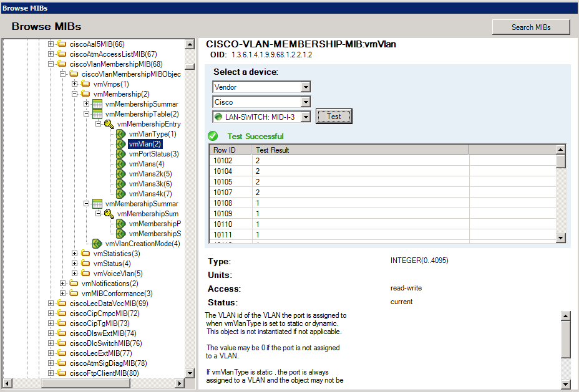Screen dimensions: 579x392
Task: Click the vmMembershipS leaf icon
Action: tap(121, 234)
